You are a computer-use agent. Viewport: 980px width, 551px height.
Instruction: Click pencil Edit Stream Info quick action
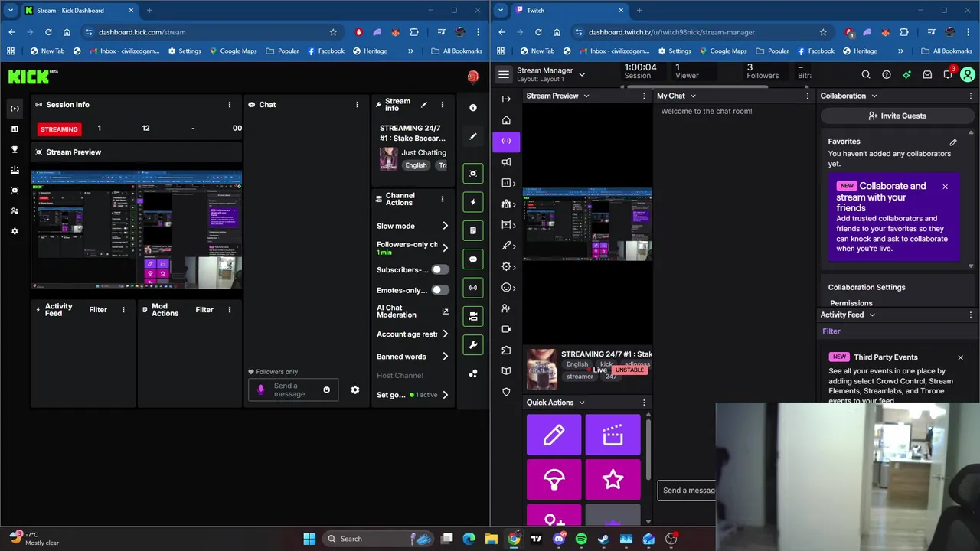554,435
